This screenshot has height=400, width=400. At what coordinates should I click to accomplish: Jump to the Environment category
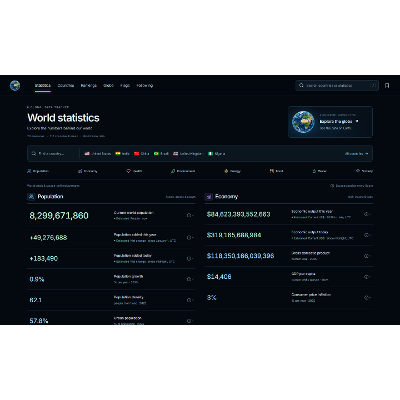coord(183,171)
